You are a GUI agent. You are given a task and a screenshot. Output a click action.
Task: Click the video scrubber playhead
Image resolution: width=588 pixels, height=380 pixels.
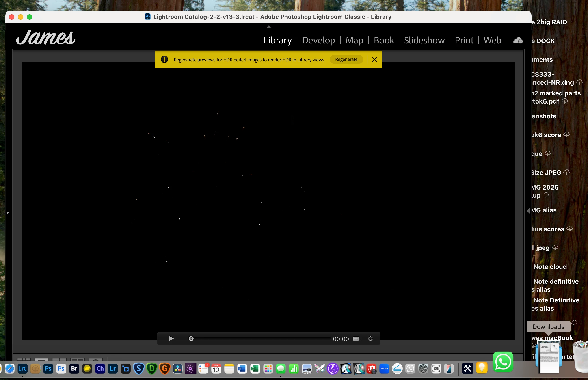191,339
